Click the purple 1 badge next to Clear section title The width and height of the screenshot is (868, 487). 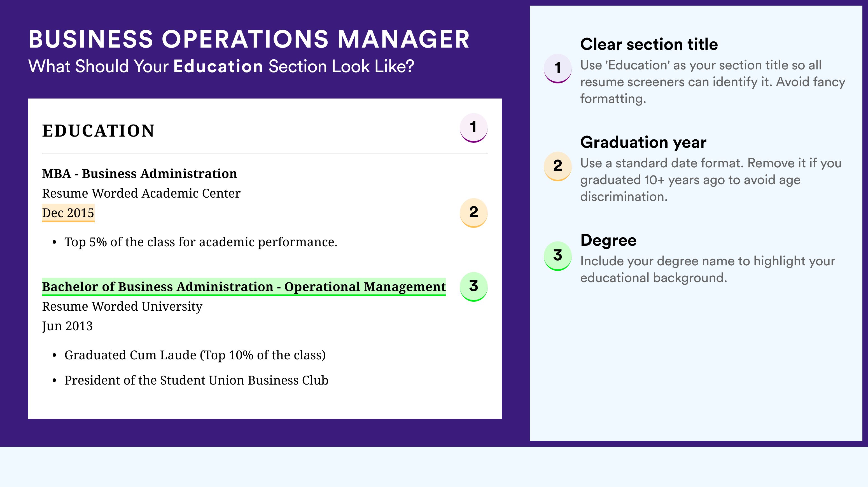pyautogui.click(x=558, y=68)
